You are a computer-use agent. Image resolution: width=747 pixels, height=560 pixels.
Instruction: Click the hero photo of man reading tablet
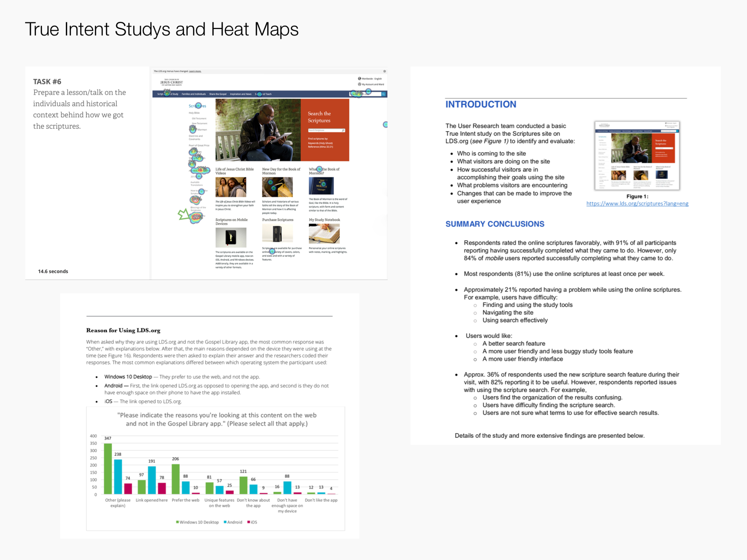pyautogui.click(x=258, y=130)
